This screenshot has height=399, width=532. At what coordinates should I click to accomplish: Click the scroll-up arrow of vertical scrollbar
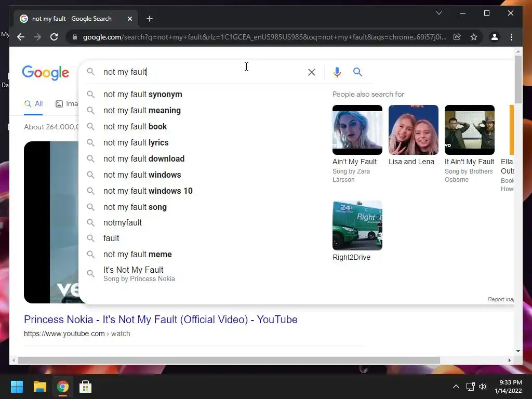click(518, 52)
